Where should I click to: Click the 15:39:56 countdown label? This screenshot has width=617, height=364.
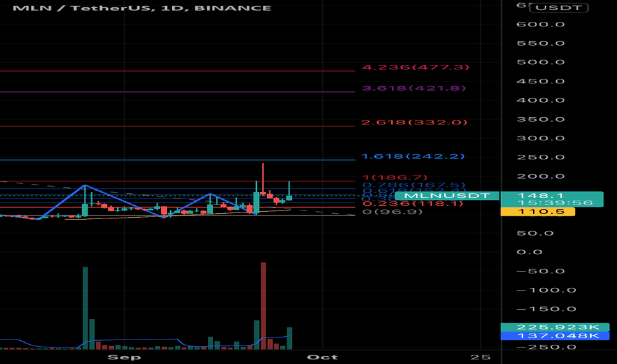coord(555,203)
